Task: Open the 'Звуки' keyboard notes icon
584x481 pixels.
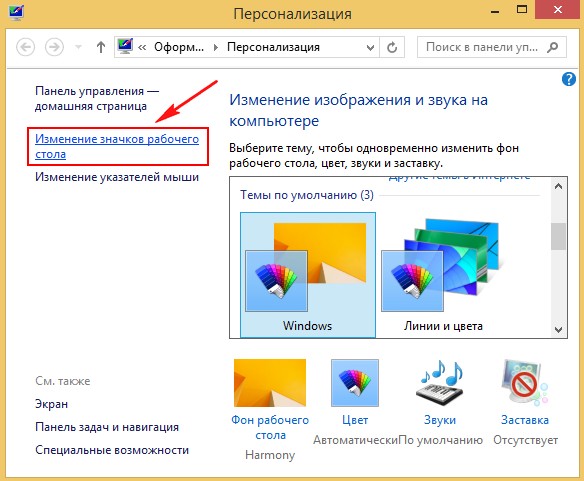Action: 440,383
